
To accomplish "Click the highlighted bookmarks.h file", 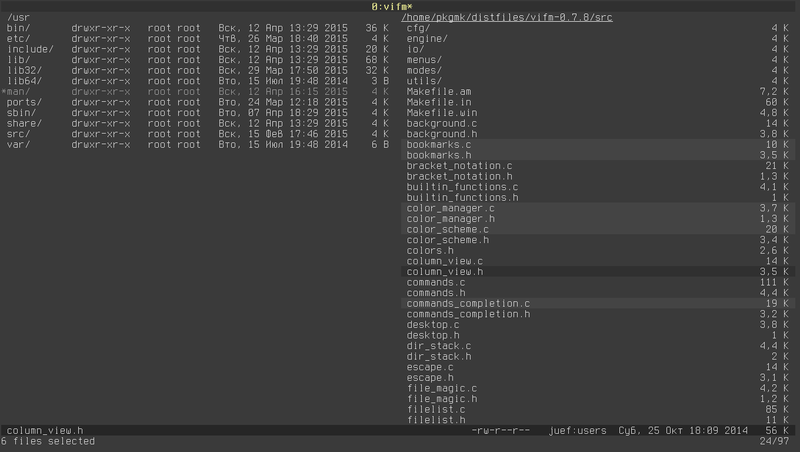I will pos(598,155).
